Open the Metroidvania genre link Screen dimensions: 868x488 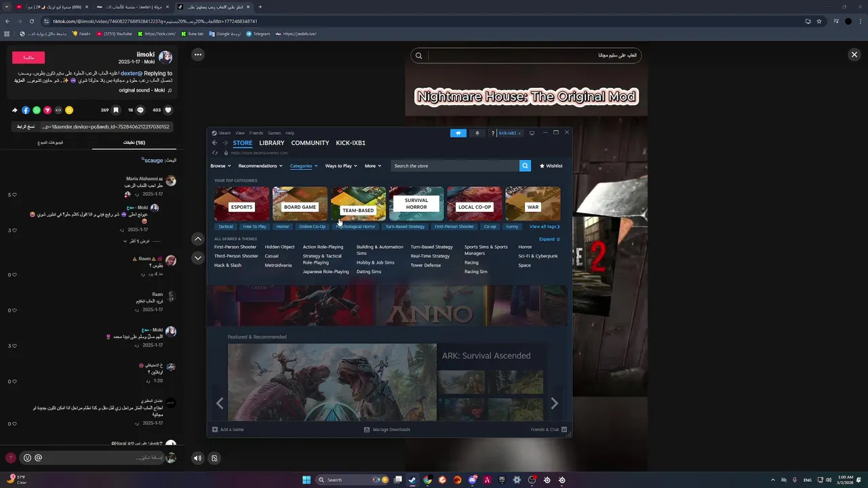pos(278,265)
